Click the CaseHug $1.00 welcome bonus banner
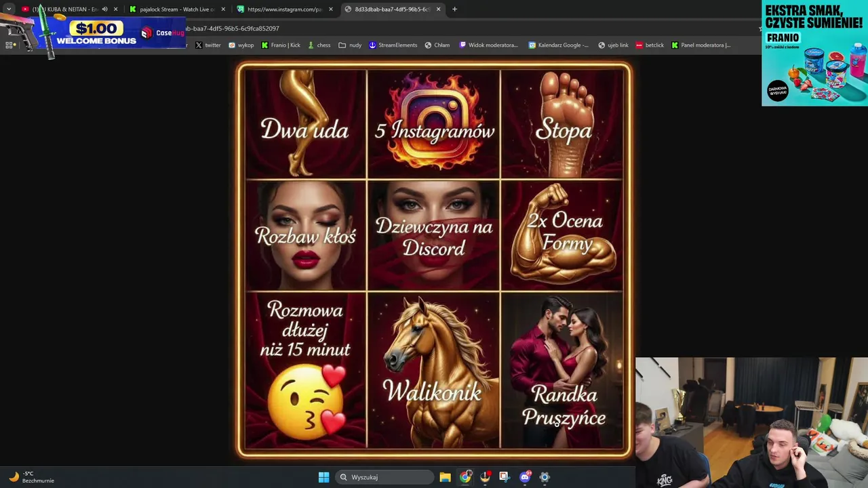This screenshot has height=488, width=868. [93, 30]
